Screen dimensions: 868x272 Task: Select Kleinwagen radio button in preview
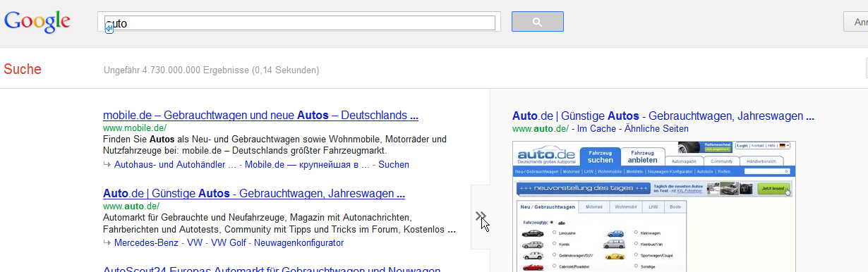pos(636,233)
